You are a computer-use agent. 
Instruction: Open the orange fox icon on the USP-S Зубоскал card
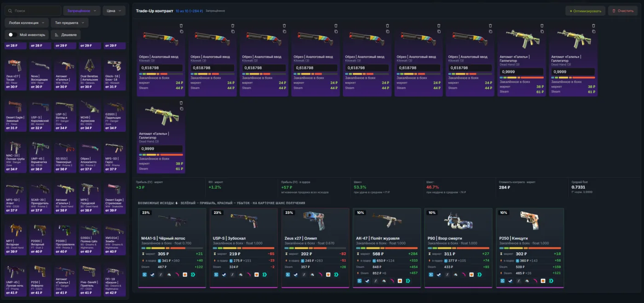[256, 274]
